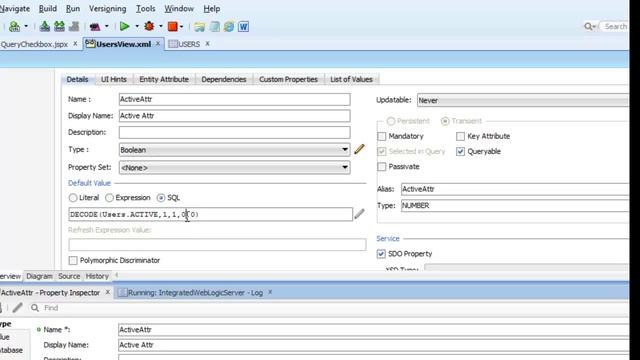Click the Display Name field in Details
640x360 pixels.
[x=235, y=116]
